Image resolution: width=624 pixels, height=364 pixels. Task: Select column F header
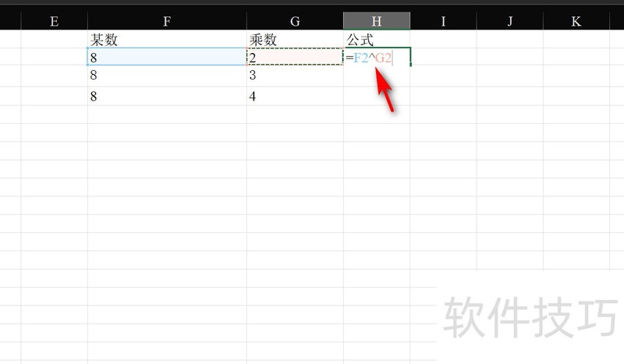pos(167,21)
